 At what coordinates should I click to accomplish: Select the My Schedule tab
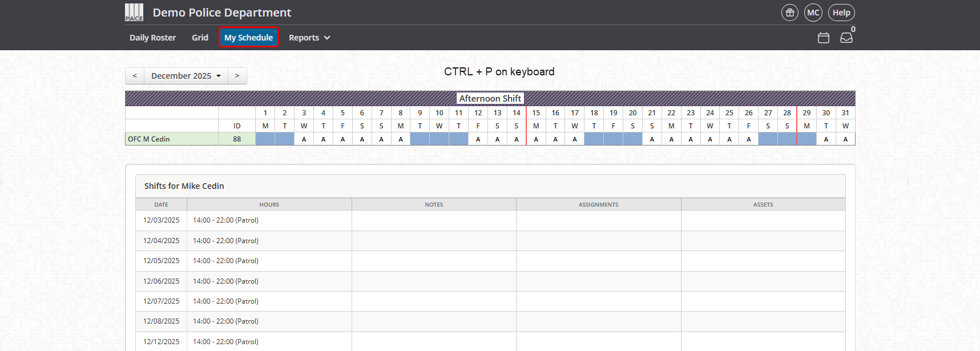249,38
